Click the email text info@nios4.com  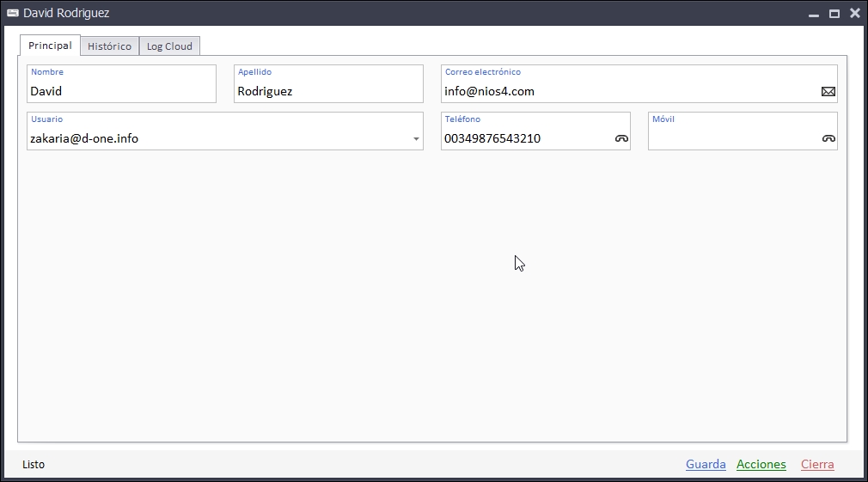pyautogui.click(x=489, y=91)
